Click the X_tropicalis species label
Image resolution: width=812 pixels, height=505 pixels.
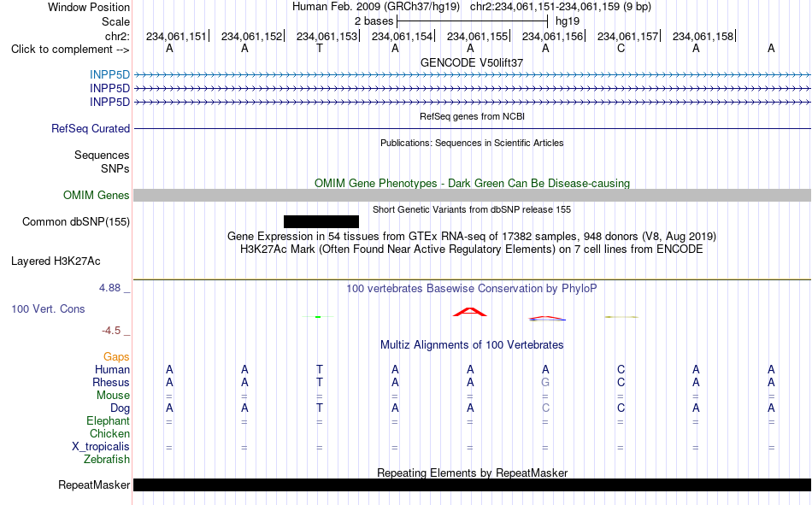(x=101, y=447)
